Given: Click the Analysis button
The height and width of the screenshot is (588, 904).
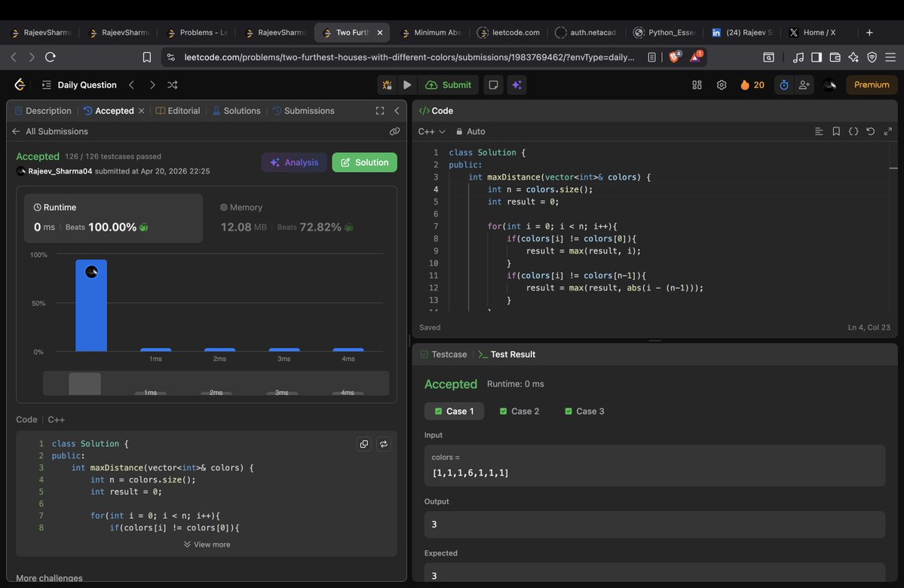Looking at the screenshot, I should pos(293,162).
